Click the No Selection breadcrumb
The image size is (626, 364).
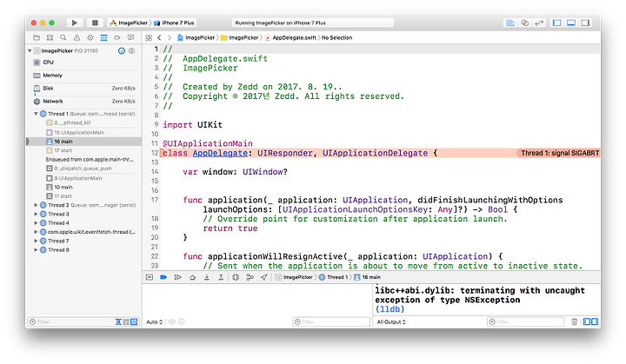coord(337,37)
